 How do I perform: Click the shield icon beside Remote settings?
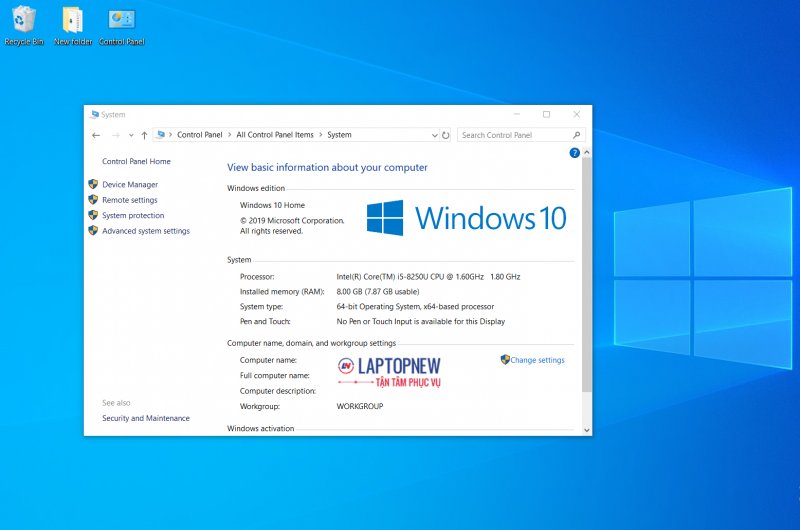(93, 199)
